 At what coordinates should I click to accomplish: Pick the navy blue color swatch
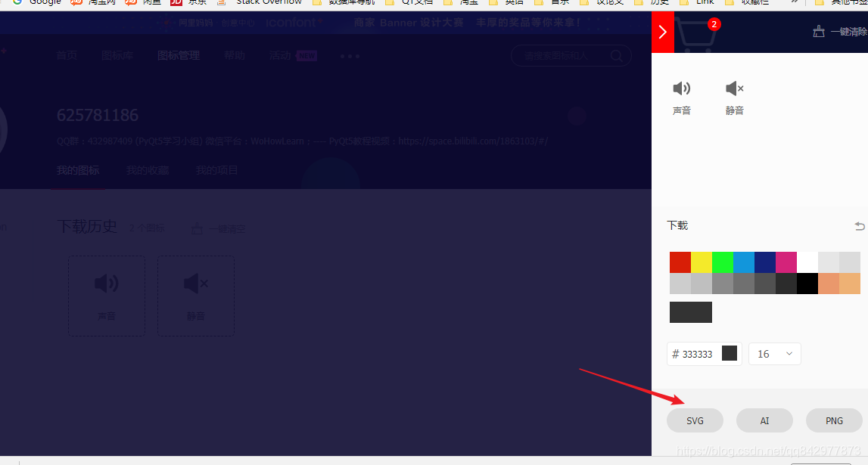(x=765, y=262)
